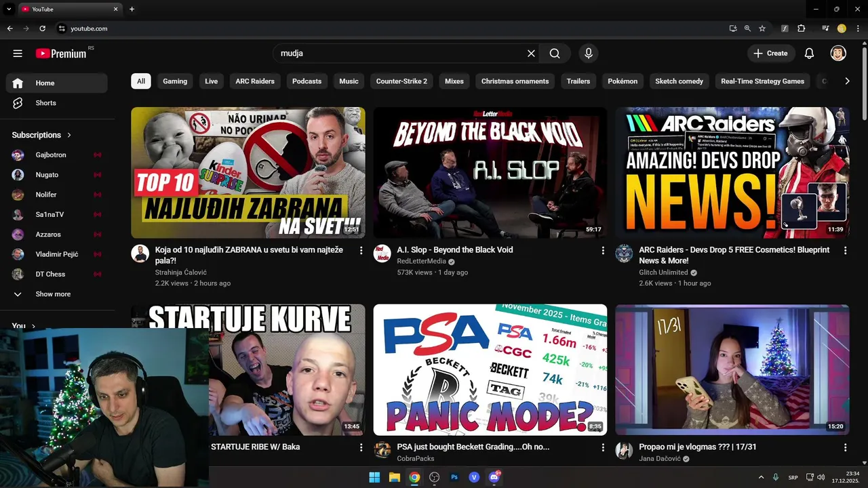Viewport: 868px width, 488px height.
Task: Select the Live filter chip
Action: (212, 81)
